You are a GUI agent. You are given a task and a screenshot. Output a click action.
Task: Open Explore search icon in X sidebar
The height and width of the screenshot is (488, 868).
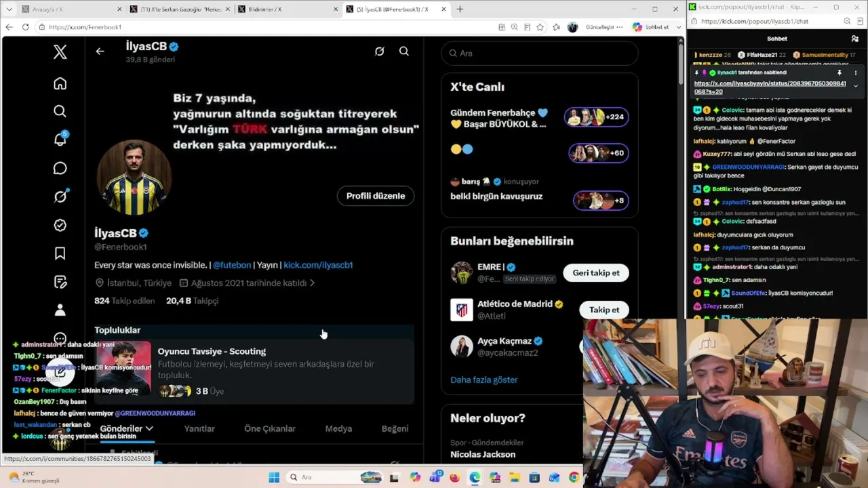click(x=60, y=111)
